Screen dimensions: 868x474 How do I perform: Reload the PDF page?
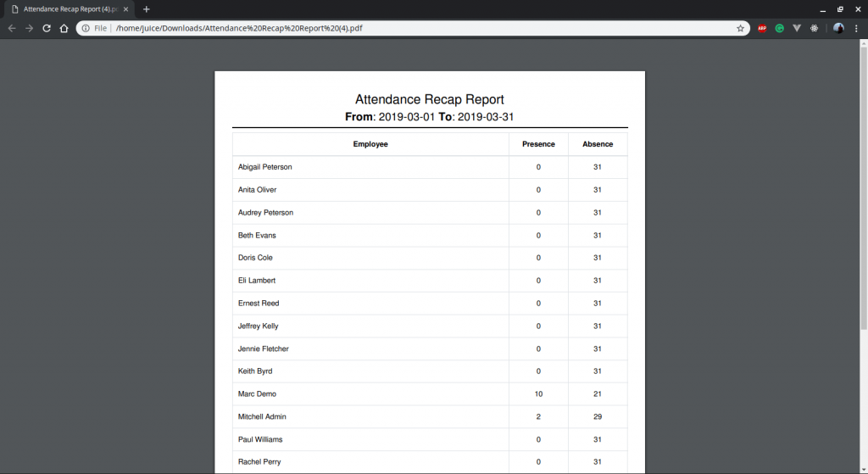[x=47, y=28]
